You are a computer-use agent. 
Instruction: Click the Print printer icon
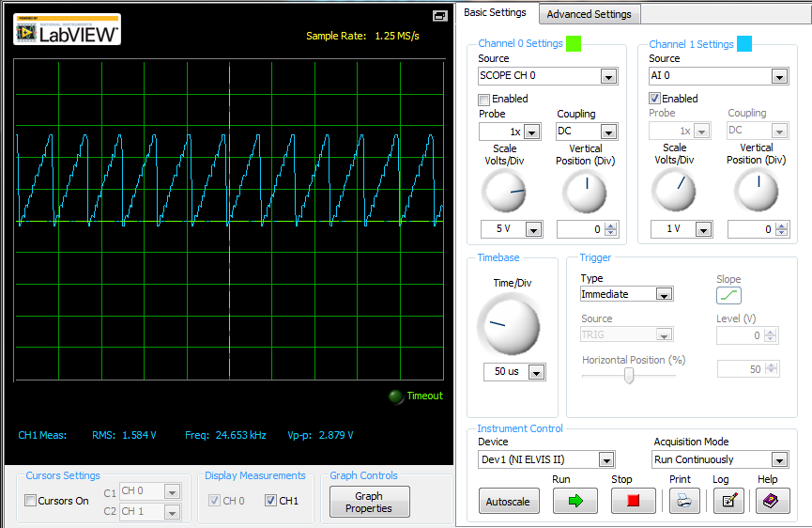point(683,501)
